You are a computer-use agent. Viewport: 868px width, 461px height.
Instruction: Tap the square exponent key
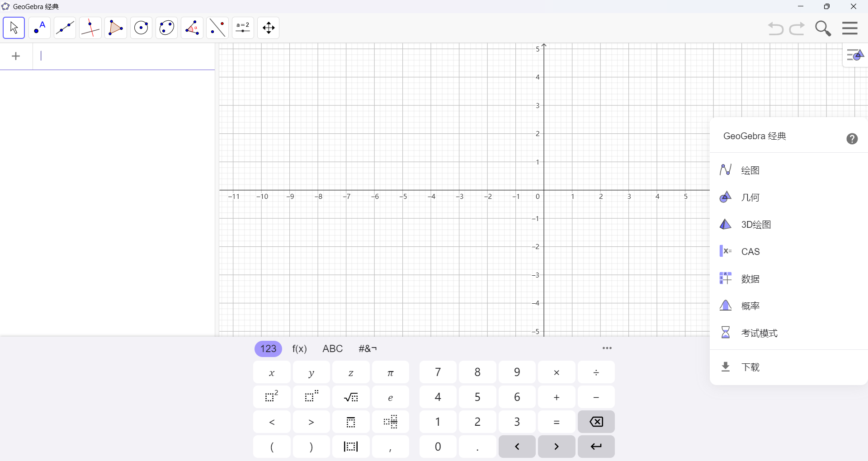click(272, 397)
